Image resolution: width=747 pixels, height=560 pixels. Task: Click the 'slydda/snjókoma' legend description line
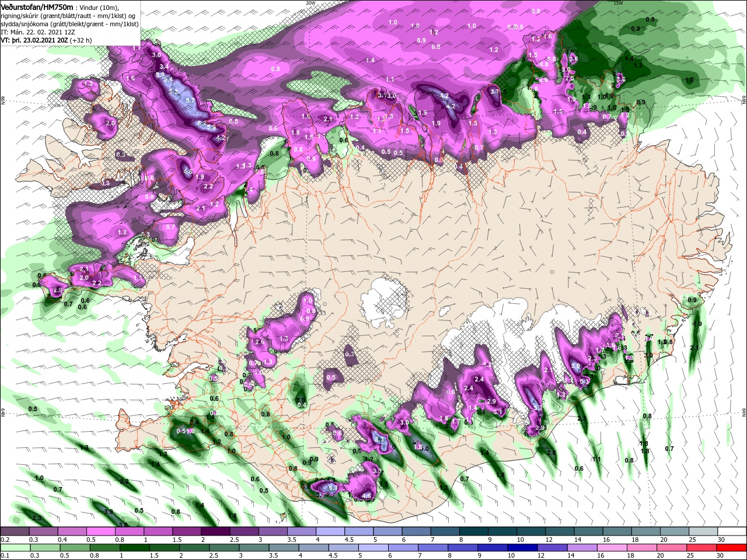click(69, 24)
